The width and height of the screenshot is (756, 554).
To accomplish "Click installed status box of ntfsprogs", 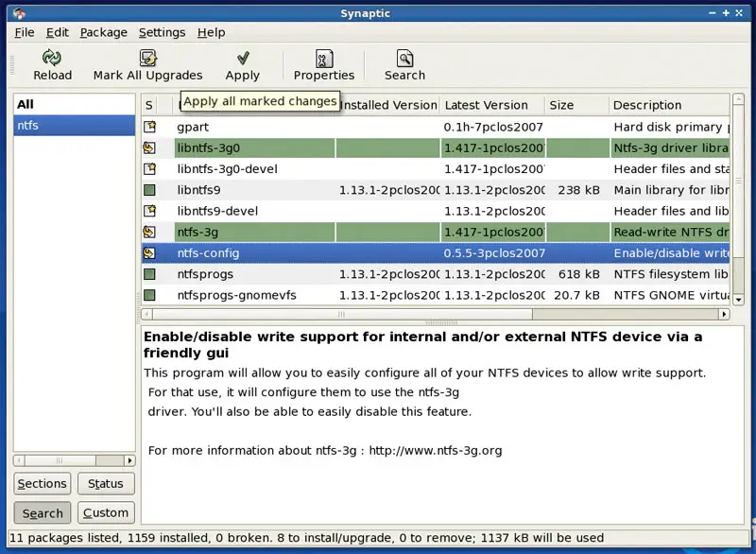I will point(149,274).
